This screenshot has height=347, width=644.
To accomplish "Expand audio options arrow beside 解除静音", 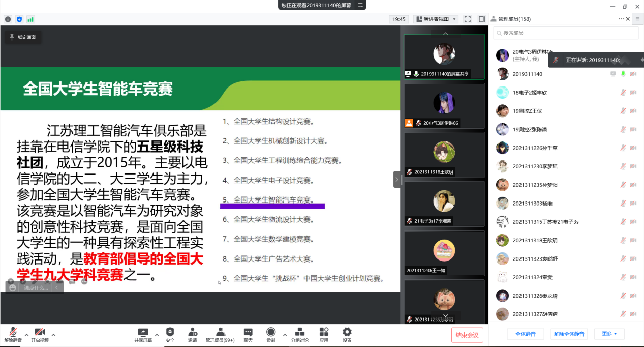I will tap(26, 335).
